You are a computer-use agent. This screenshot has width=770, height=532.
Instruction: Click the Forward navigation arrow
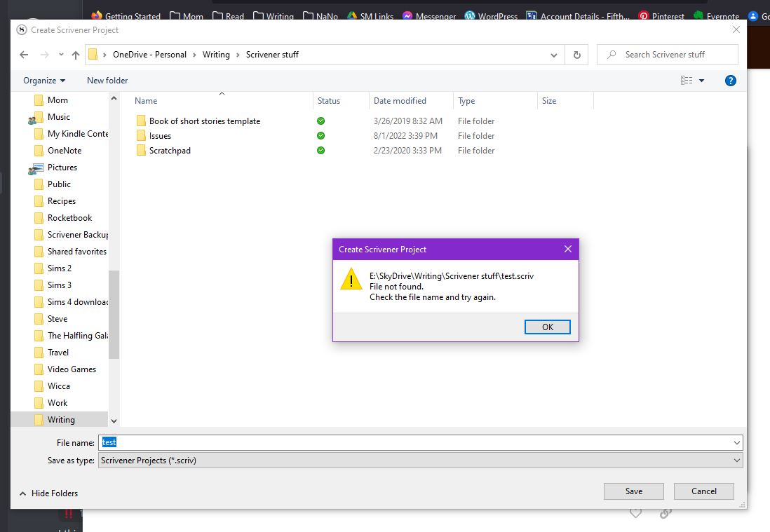pyautogui.click(x=44, y=55)
